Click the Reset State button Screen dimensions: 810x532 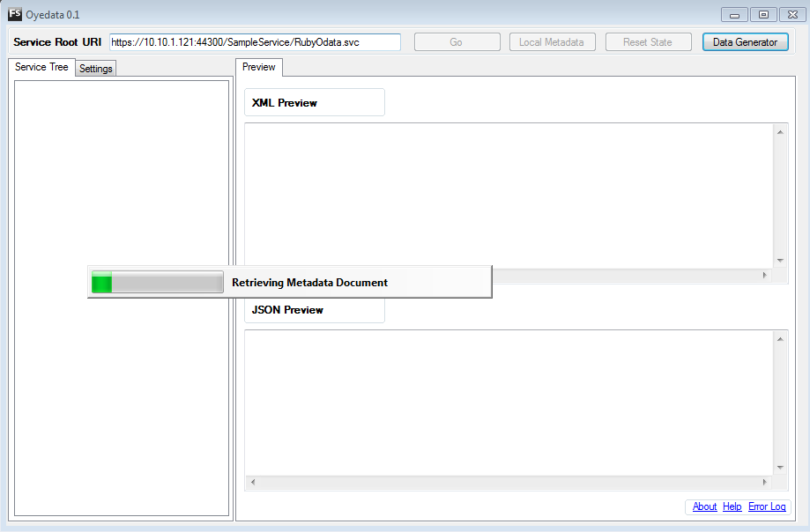(648, 42)
